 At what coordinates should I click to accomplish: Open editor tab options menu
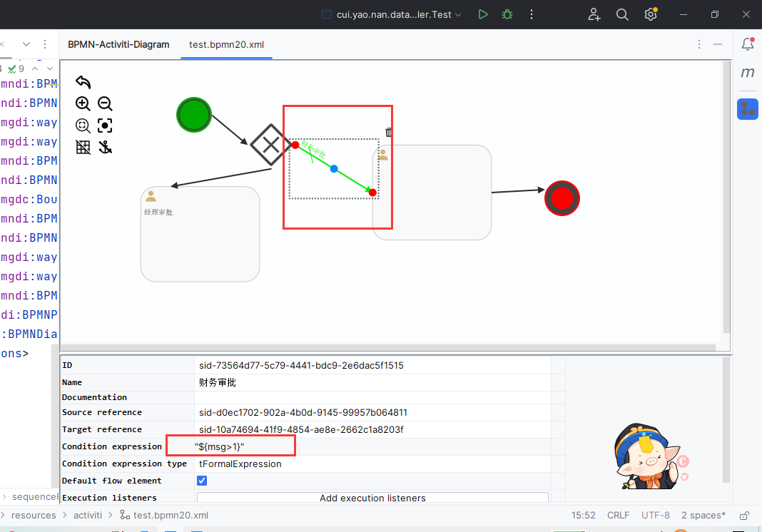pos(698,44)
